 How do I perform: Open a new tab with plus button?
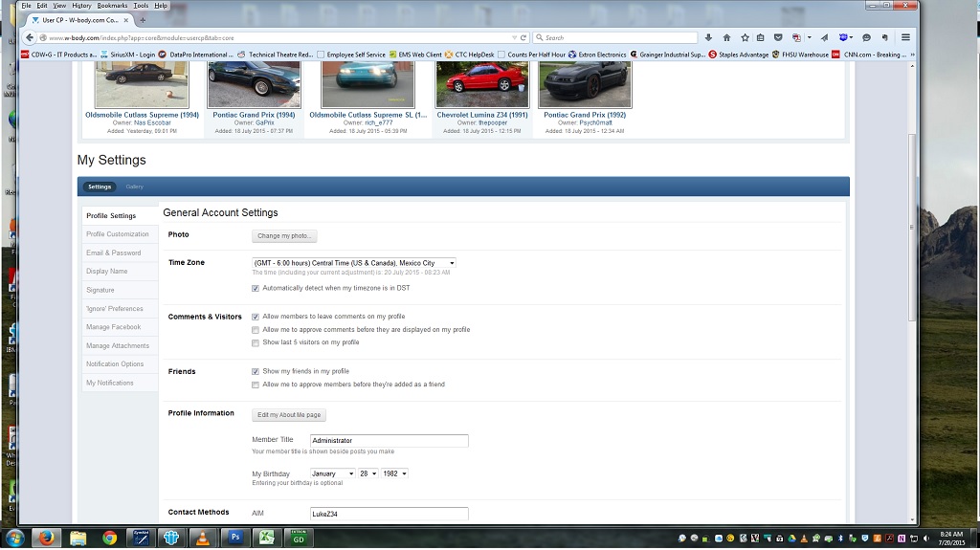tap(143, 20)
